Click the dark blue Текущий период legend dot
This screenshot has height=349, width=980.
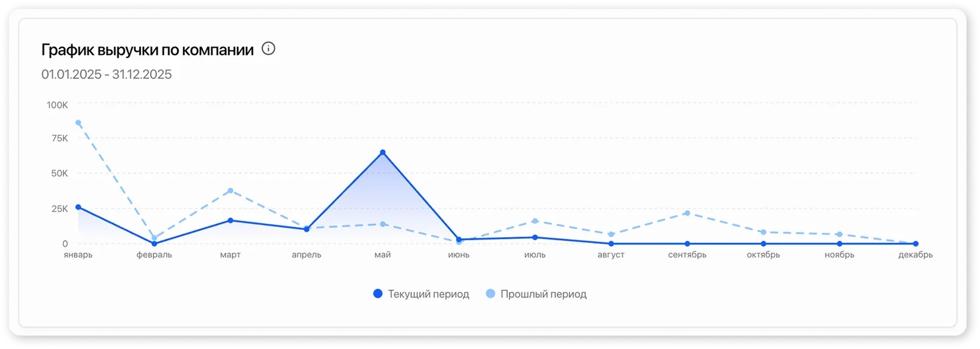[x=378, y=294]
